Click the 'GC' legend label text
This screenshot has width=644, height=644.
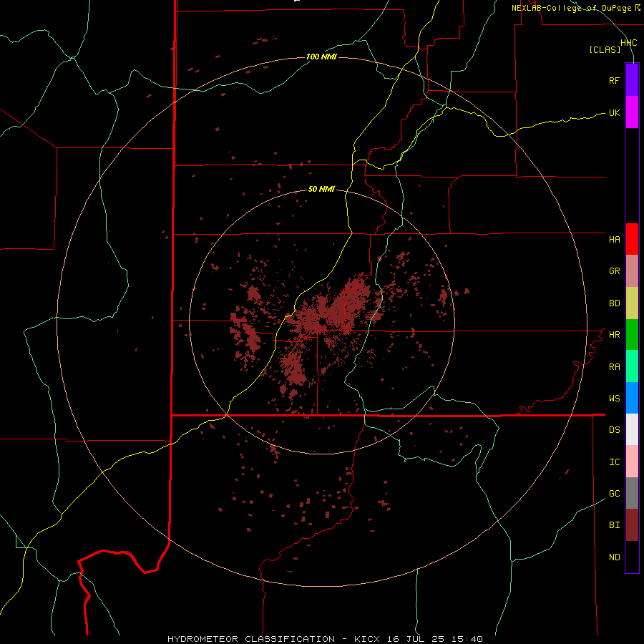614,494
